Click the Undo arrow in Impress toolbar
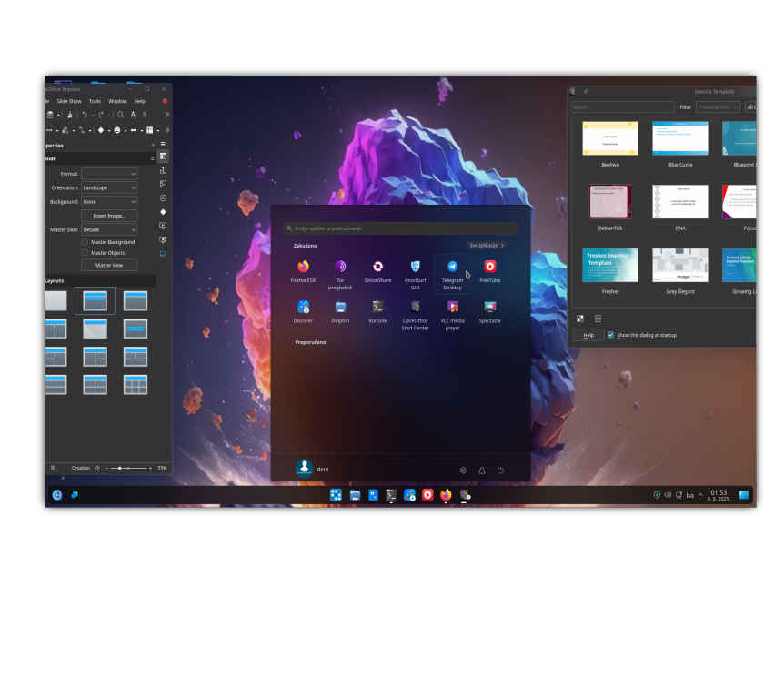 (85, 115)
